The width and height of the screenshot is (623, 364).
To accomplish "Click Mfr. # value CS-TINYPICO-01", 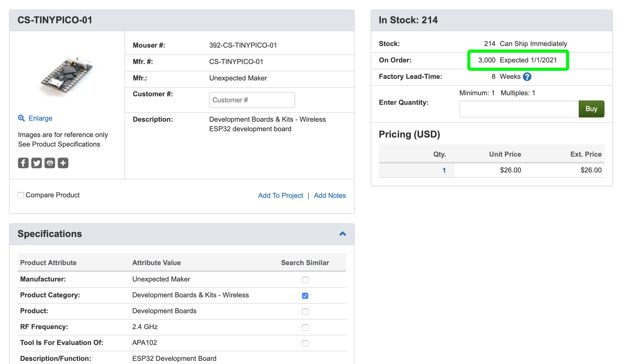I will point(236,62).
